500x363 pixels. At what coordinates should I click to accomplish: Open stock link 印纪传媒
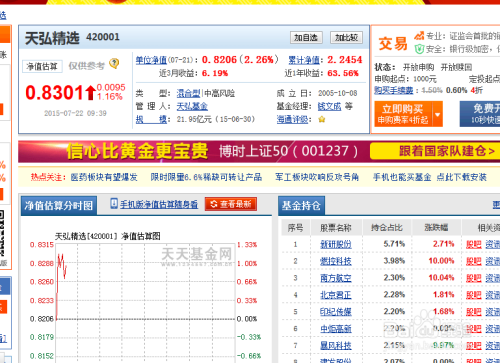[x=336, y=312]
